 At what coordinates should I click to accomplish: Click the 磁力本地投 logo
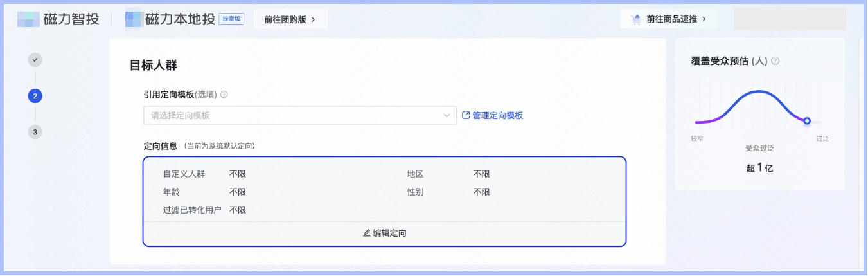pyautogui.click(x=170, y=19)
